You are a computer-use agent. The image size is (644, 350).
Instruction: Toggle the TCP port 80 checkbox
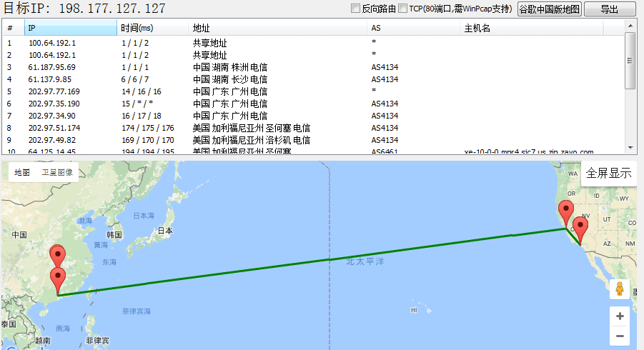(x=402, y=9)
